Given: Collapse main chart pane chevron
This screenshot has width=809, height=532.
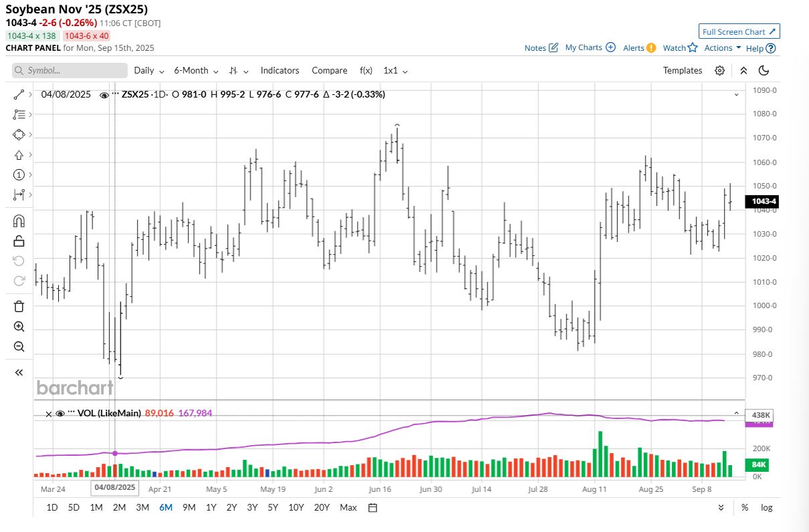Looking at the screenshot, I should 736,95.
